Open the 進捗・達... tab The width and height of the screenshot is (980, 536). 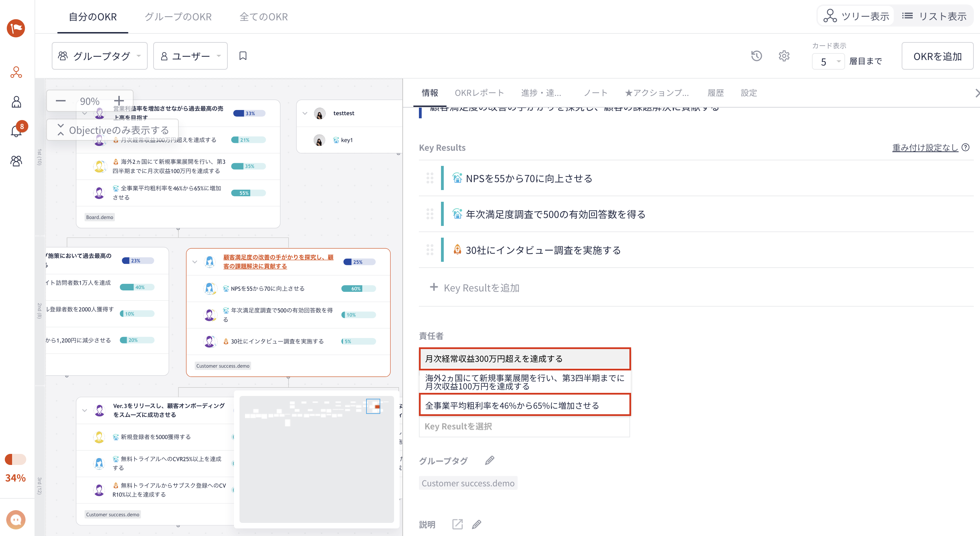coord(541,93)
